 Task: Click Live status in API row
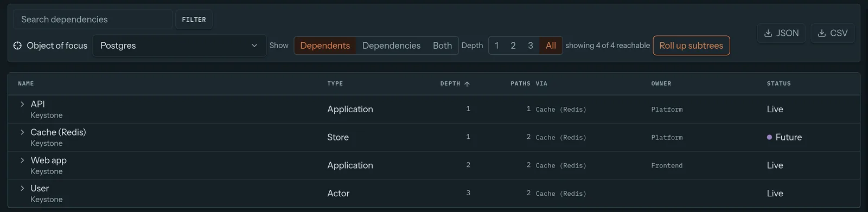click(775, 109)
